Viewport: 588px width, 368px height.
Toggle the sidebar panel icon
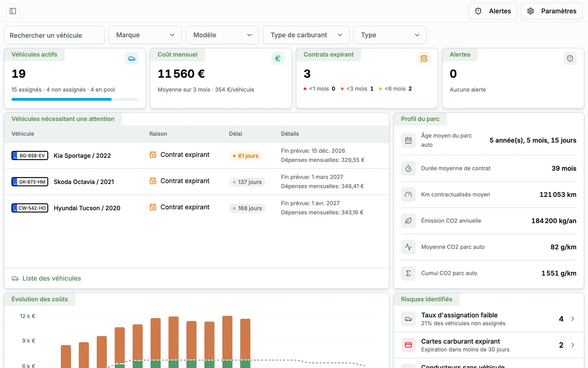(x=13, y=11)
